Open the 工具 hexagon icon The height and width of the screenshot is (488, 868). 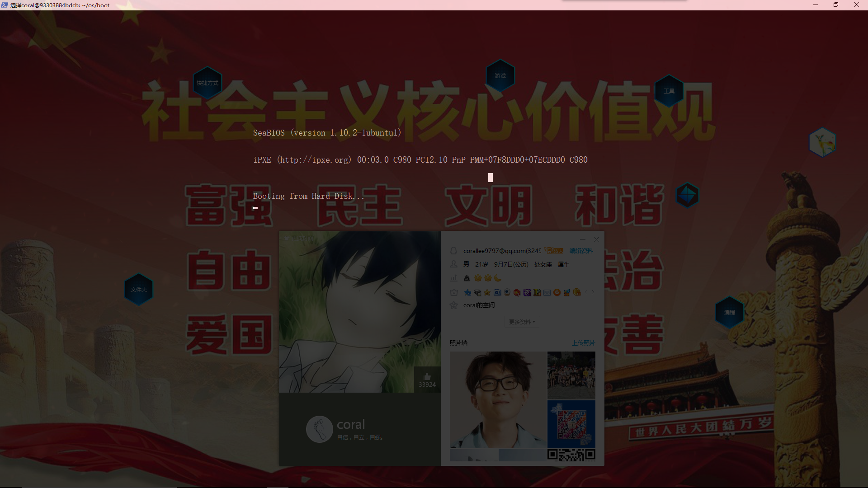(669, 91)
